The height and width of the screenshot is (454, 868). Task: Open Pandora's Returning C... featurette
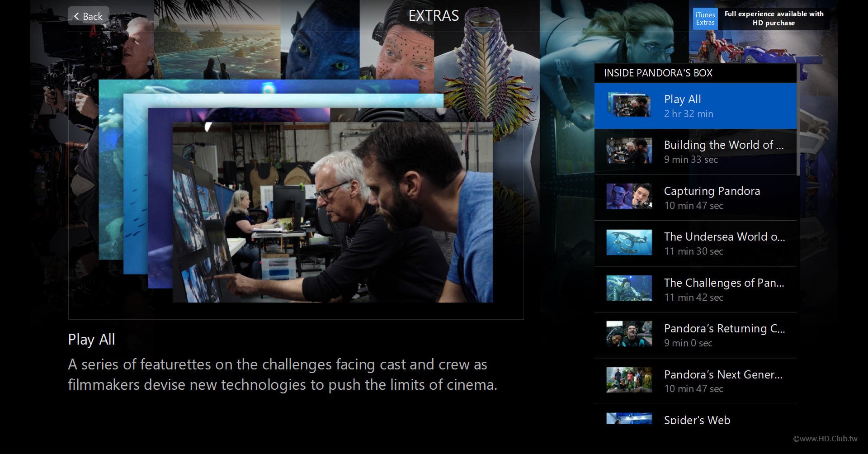(x=695, y=335)
